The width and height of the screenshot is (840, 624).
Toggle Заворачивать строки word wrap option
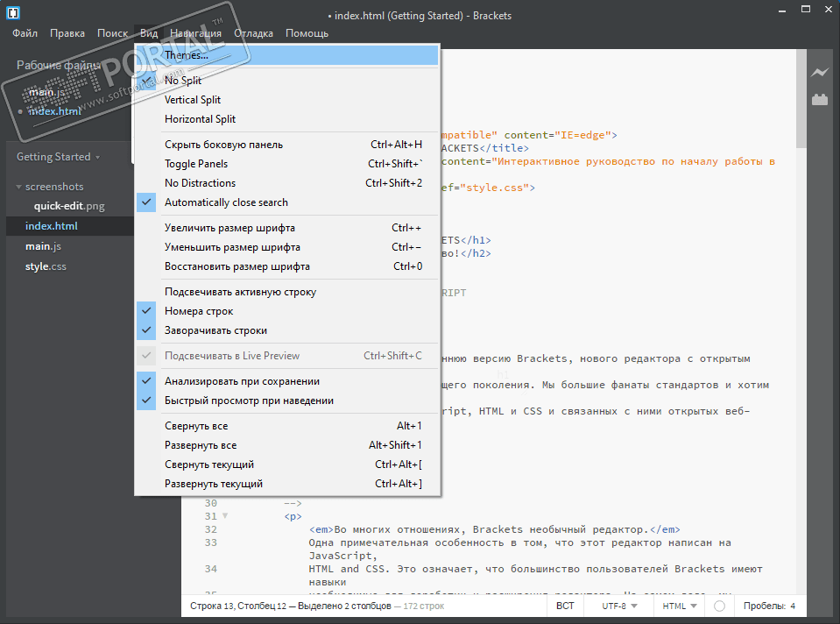point(287,330)
